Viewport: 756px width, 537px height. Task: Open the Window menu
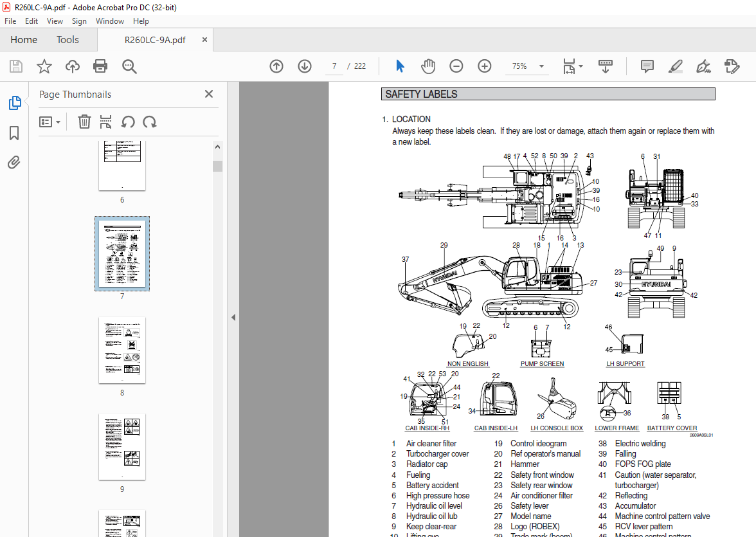pyautogui.click(x=109, y=21)
